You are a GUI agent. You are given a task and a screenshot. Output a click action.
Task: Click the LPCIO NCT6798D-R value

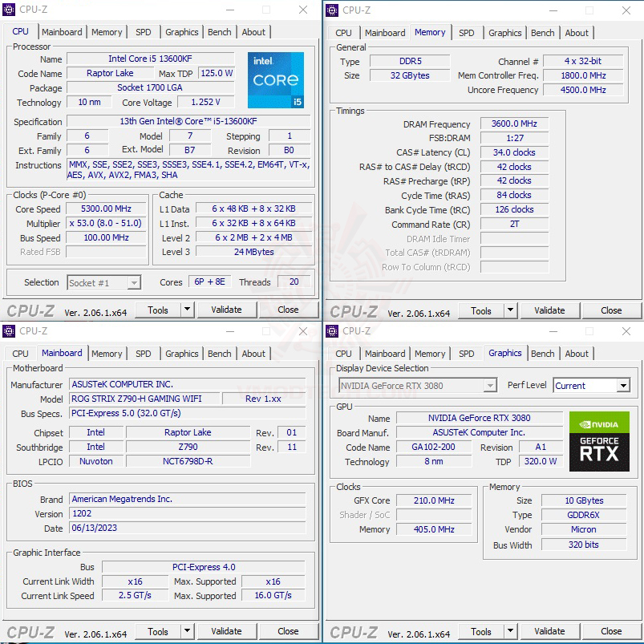188,461
